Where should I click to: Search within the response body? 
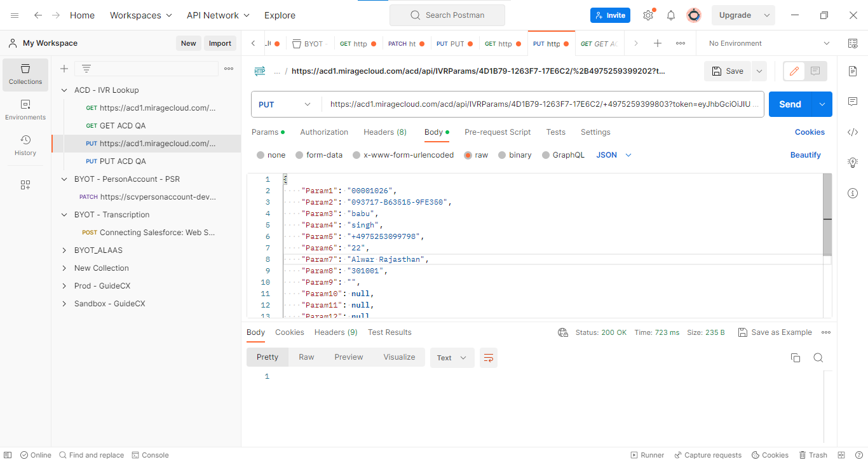818,358
